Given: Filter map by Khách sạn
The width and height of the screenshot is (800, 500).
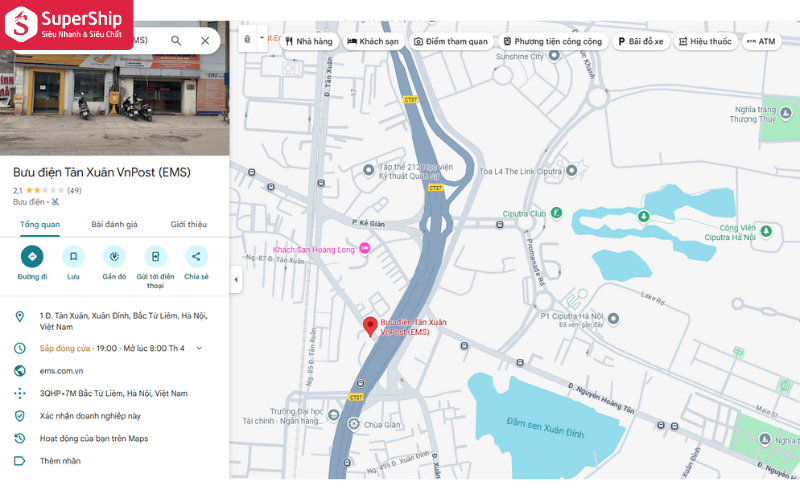Looking at the screenshot, I should (373, 41).
